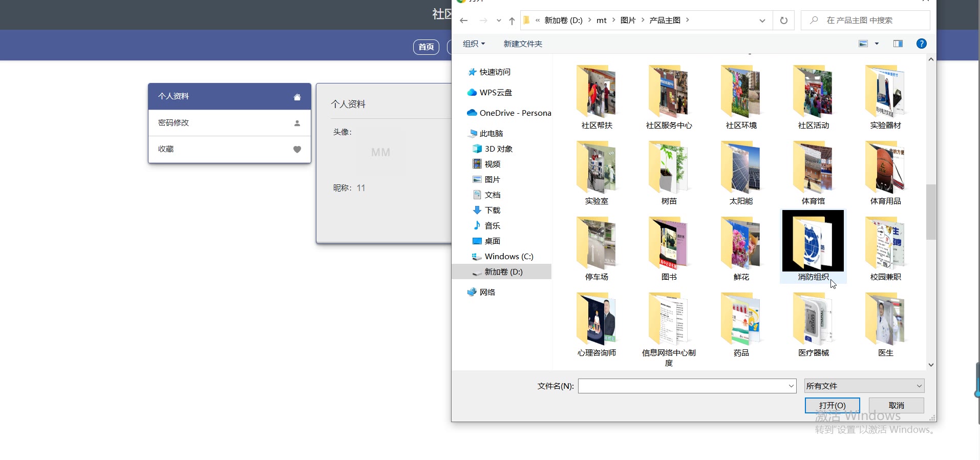The width and height of the screenshot is (980, 460).
Task: Click 首页 in the webpage navigation
Action: click(426, 47)
